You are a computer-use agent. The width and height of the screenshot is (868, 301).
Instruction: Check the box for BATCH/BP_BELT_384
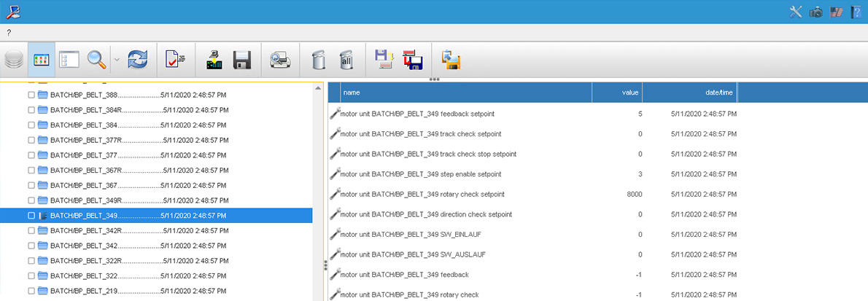(x=31, y=125)
